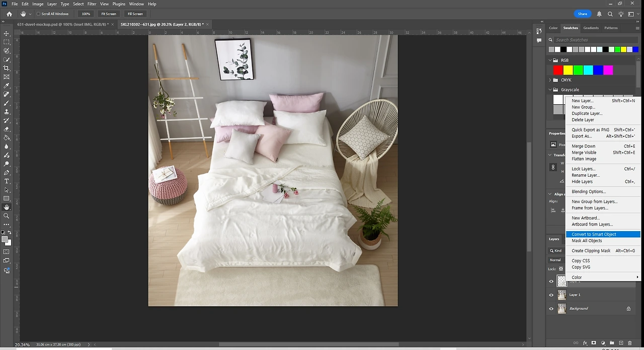The height and width of the screenshot is (350, 644).
Task: Expand the CMYK swatches group
Action: pos(549,80)
